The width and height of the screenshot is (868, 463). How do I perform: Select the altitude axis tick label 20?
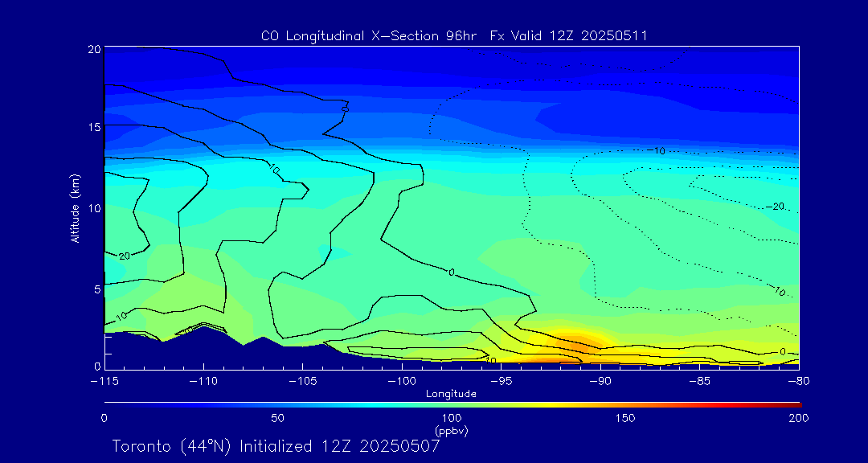pyautogui.click(x=94, y=49)
